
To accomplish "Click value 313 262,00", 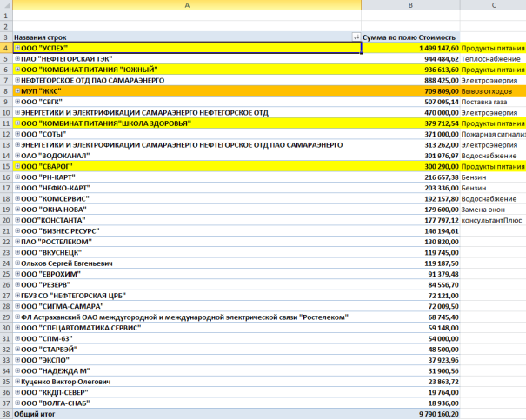I will tap(442, 144).
